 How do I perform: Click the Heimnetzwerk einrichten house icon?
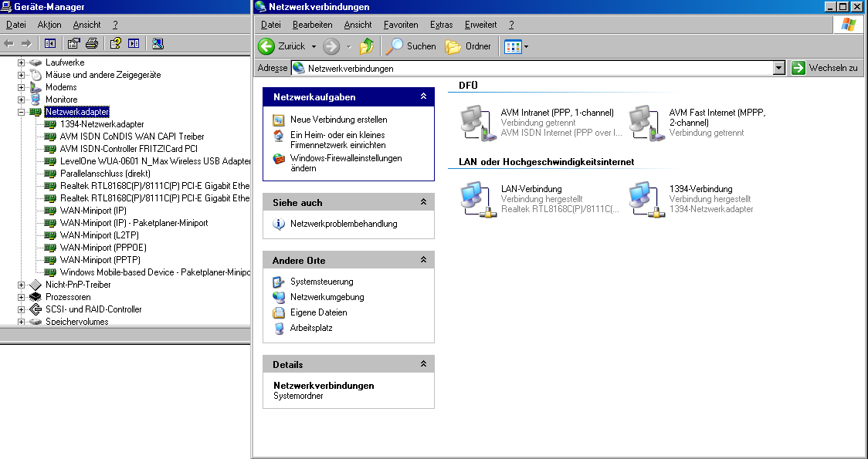coord(279,136)
